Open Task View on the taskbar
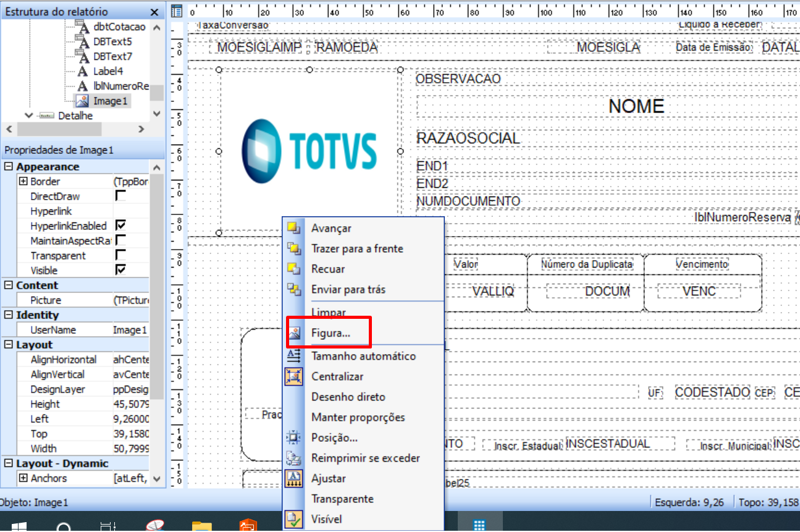800x532 pixels. click(x=108, y=526)
